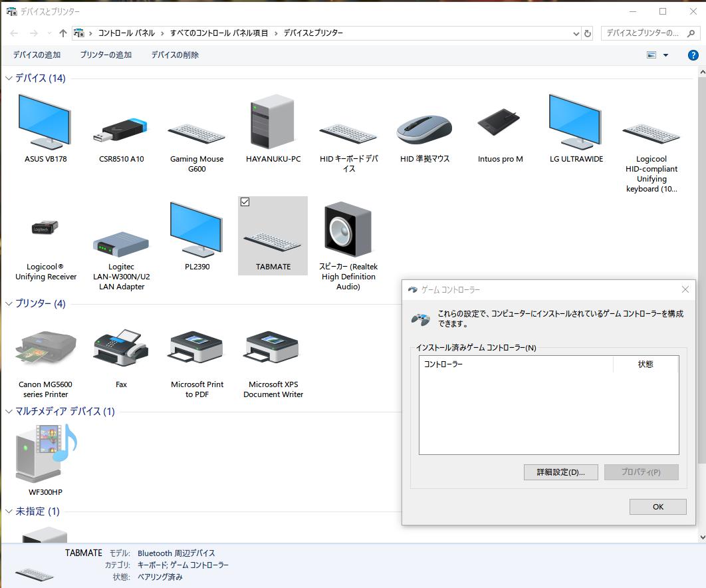Click デバイスの削除 in the command bar
Viewport: 706px width, 588px height.
pyautogui.click(x=175, y=55)
